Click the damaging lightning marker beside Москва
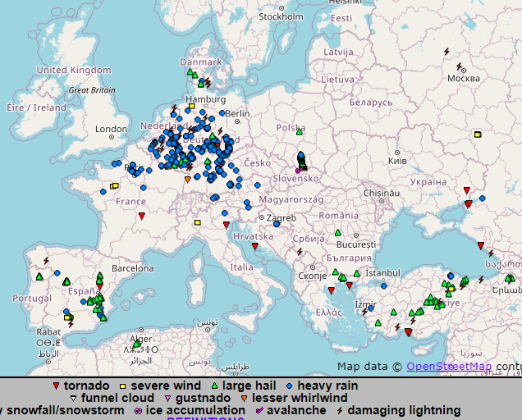The image size is (522, 420). [459, 66]
